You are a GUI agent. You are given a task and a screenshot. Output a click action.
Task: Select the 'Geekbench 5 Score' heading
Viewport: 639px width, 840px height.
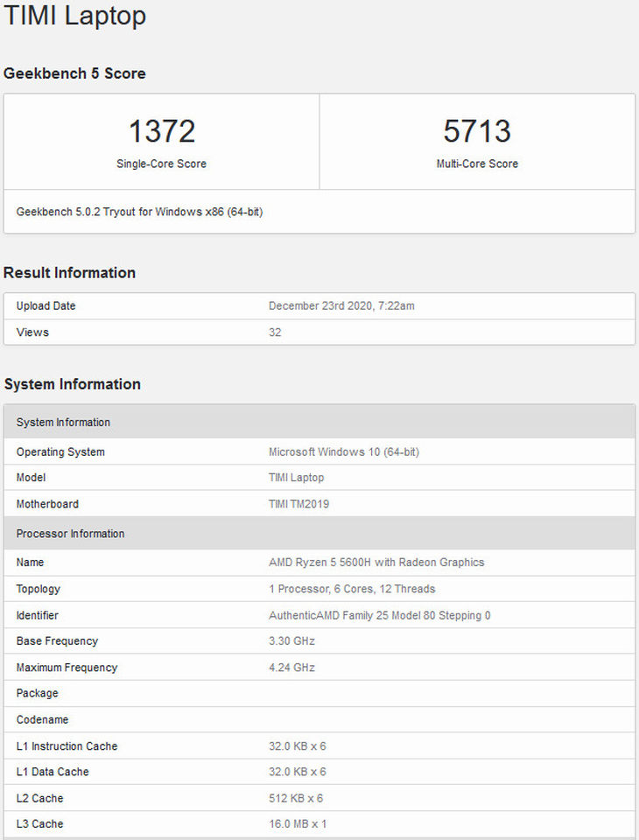tap(74, 73)
